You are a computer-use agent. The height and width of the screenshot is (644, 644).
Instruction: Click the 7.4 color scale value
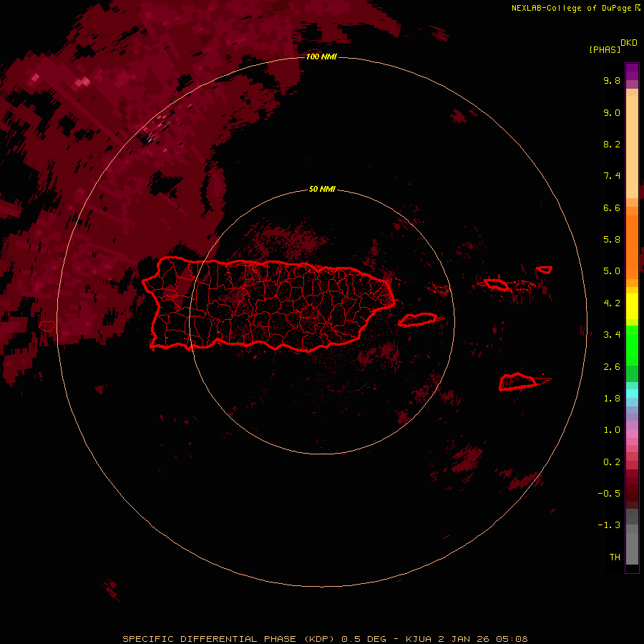(612, 176)
